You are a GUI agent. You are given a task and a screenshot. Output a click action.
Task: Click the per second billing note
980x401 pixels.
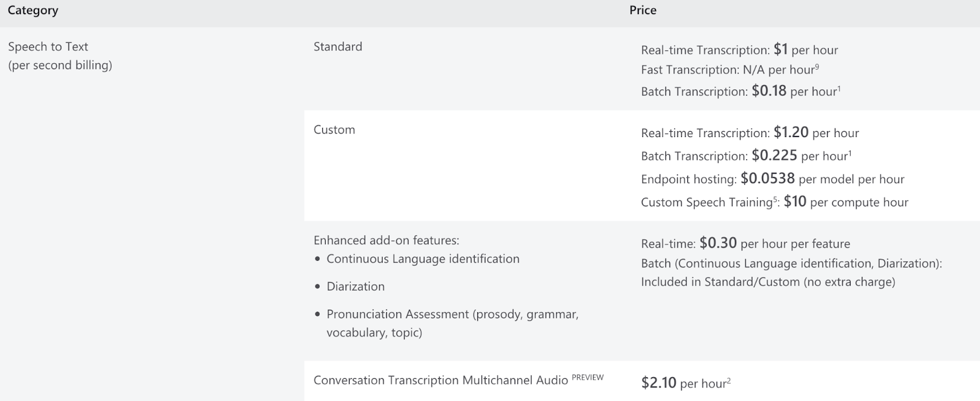pos(60,66)
